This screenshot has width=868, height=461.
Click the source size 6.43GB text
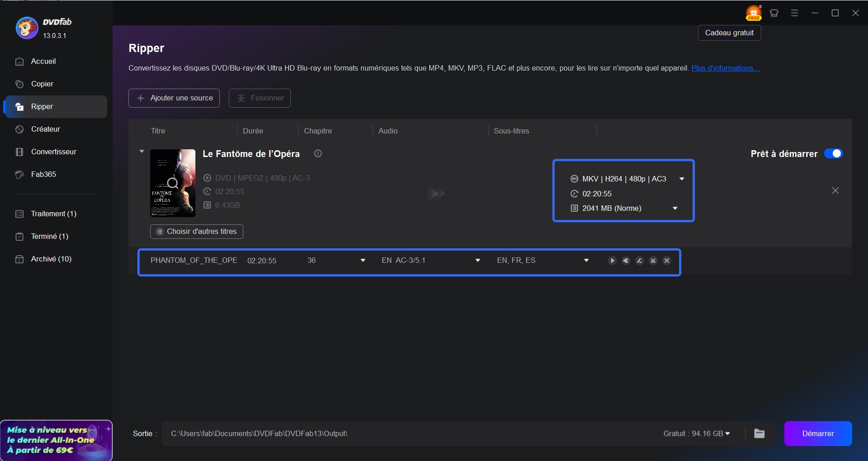click(x=228, y=205)
